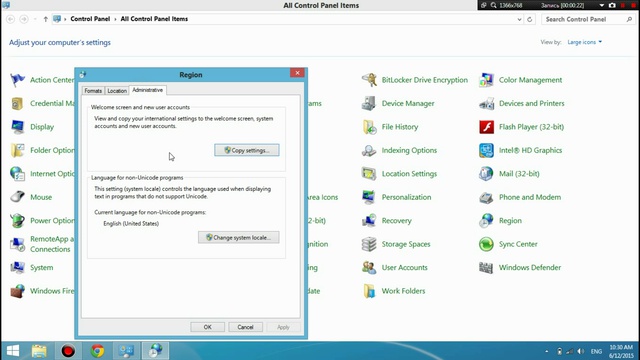Open the Phone and Modem icon
This screenshot has height=360, width=640.
486,197
